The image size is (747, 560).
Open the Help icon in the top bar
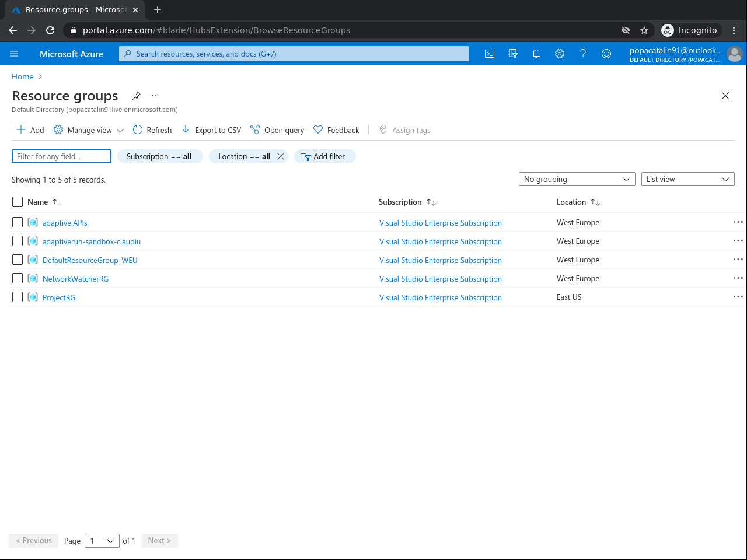[x=582, y=53]
